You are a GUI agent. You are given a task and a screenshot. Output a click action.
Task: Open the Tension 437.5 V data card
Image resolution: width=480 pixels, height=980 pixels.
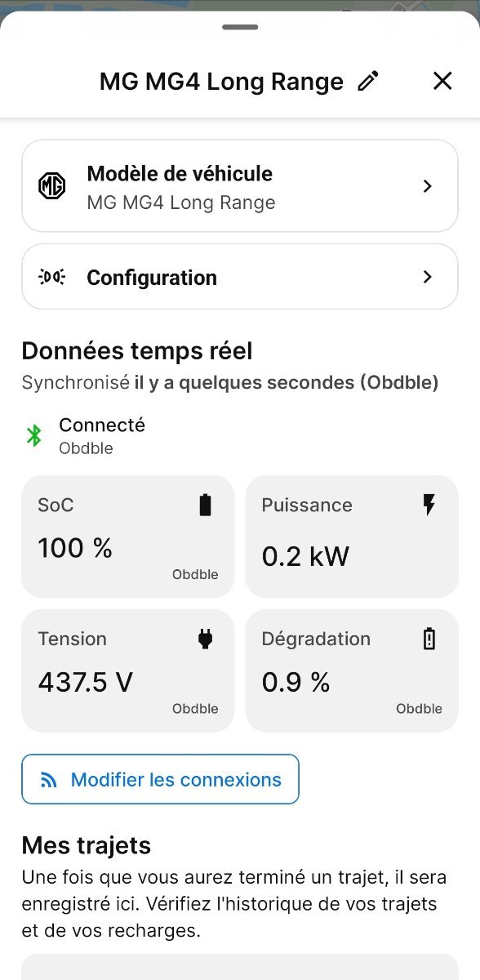[127, 670]
